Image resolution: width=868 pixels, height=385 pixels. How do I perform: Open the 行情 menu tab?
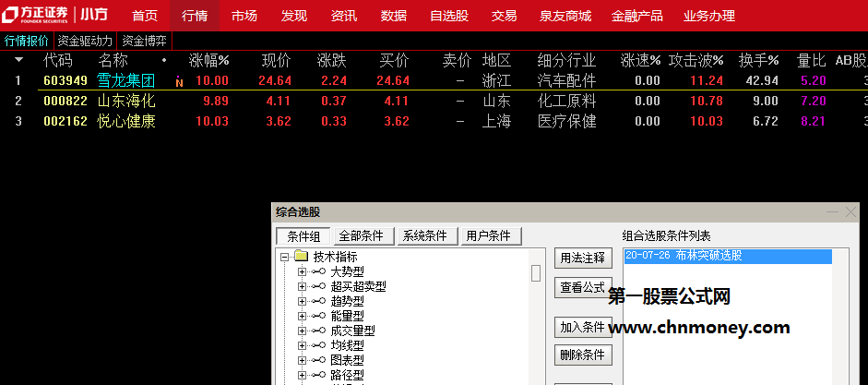pos(195,16)
